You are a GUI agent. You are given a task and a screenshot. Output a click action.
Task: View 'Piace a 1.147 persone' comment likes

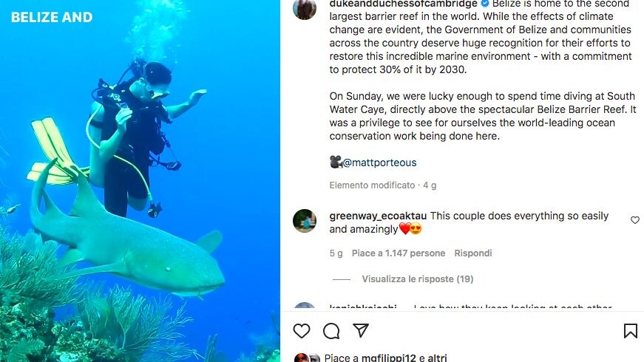tap(398, 253)
